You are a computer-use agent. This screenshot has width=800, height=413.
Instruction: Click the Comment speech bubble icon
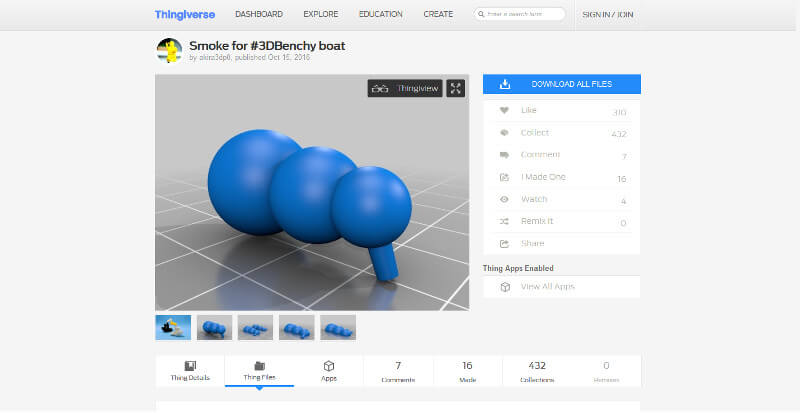(x=504, y=155)
